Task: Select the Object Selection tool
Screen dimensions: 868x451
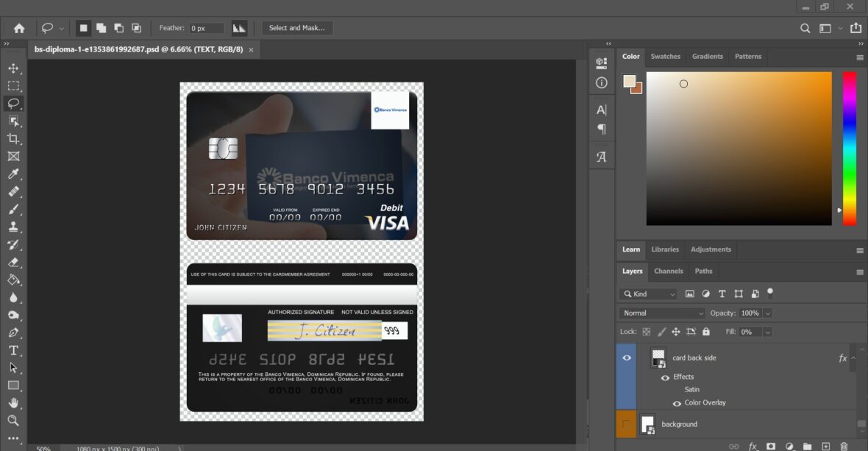Action: [x=13, y=121]
